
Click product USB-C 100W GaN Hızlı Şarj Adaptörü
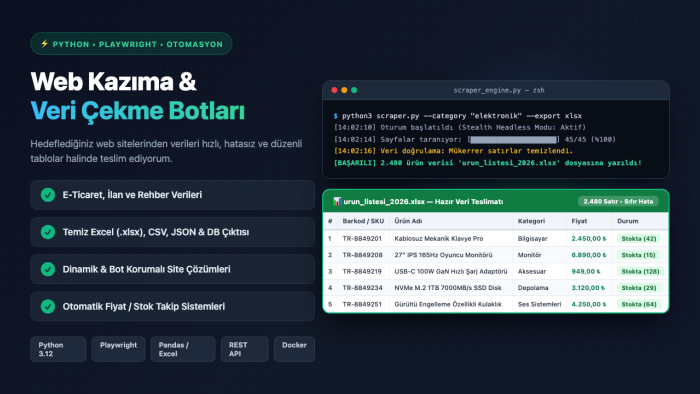click(451, 271)
